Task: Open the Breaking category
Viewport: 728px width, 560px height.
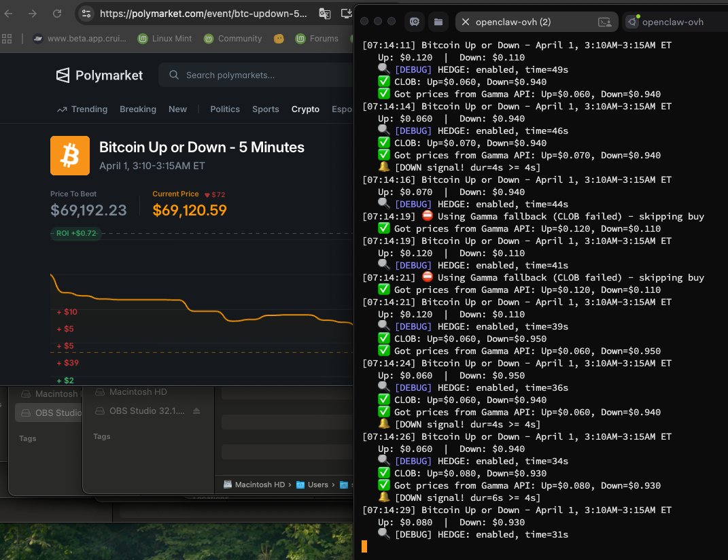Action: tap(138, 109)
